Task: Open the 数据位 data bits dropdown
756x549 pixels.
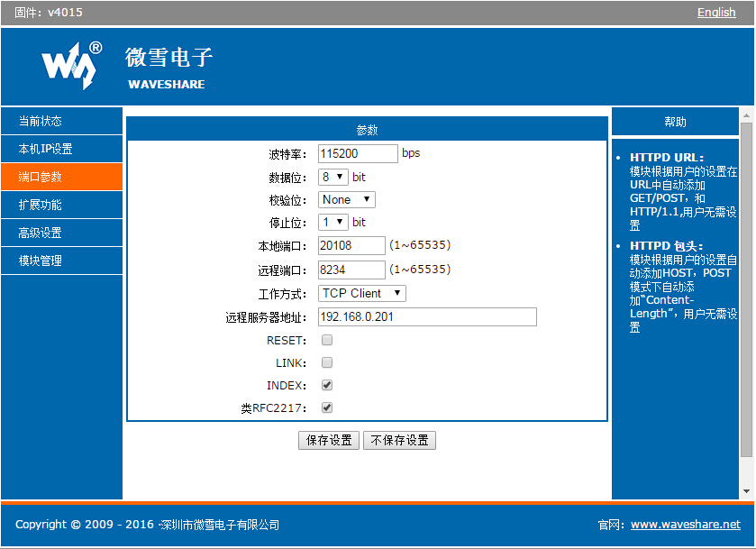Action: [x=332, y=178]
